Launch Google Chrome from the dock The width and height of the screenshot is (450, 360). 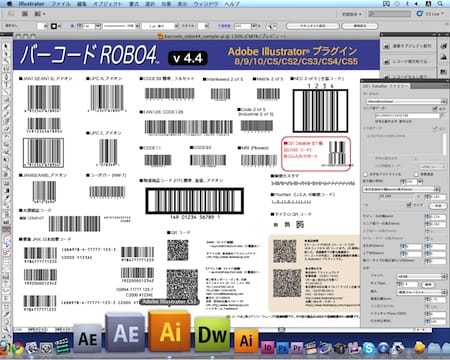tap(17, 348)
